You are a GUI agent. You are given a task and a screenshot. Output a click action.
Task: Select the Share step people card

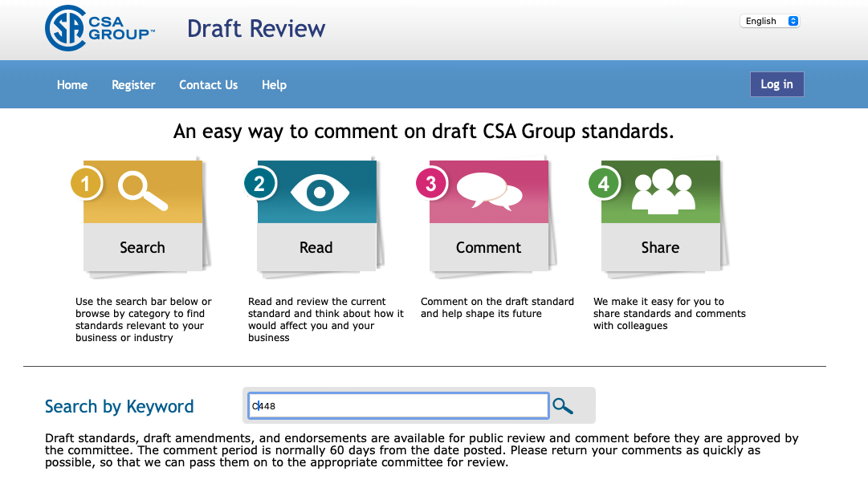coord(660,216)
